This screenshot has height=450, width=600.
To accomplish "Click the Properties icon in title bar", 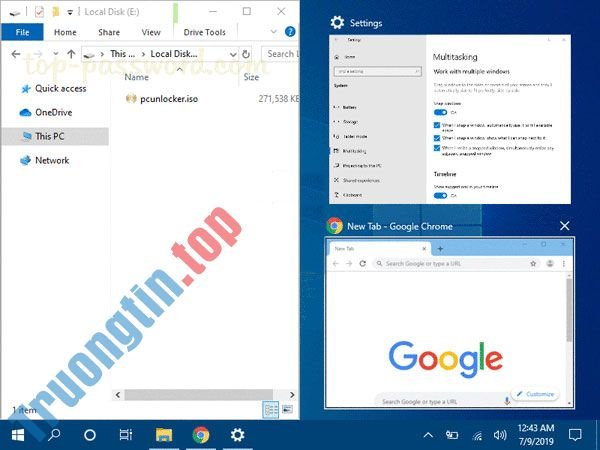I will pos(39,12).
